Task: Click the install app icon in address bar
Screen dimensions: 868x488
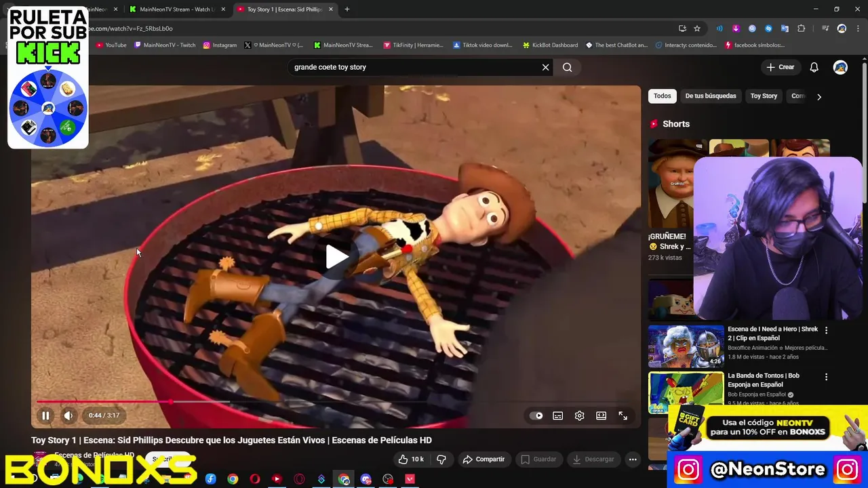Action: coord(682,28)
